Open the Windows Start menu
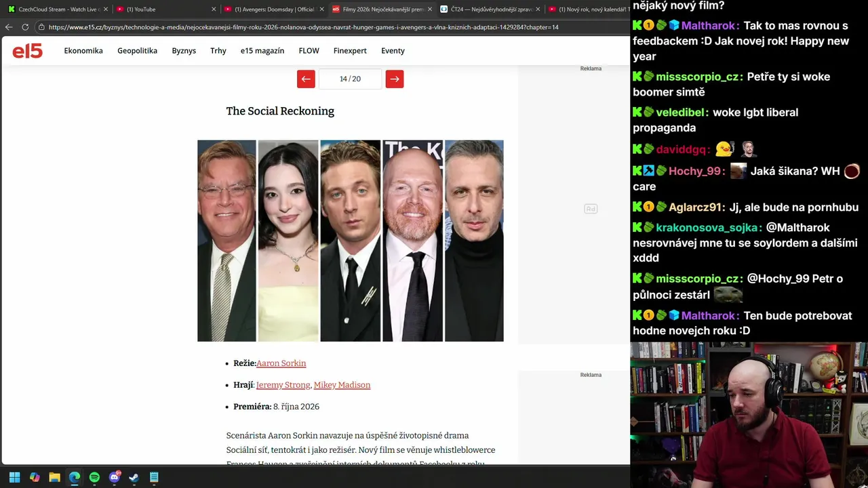 pyautogui.click(x=15, y=477)
